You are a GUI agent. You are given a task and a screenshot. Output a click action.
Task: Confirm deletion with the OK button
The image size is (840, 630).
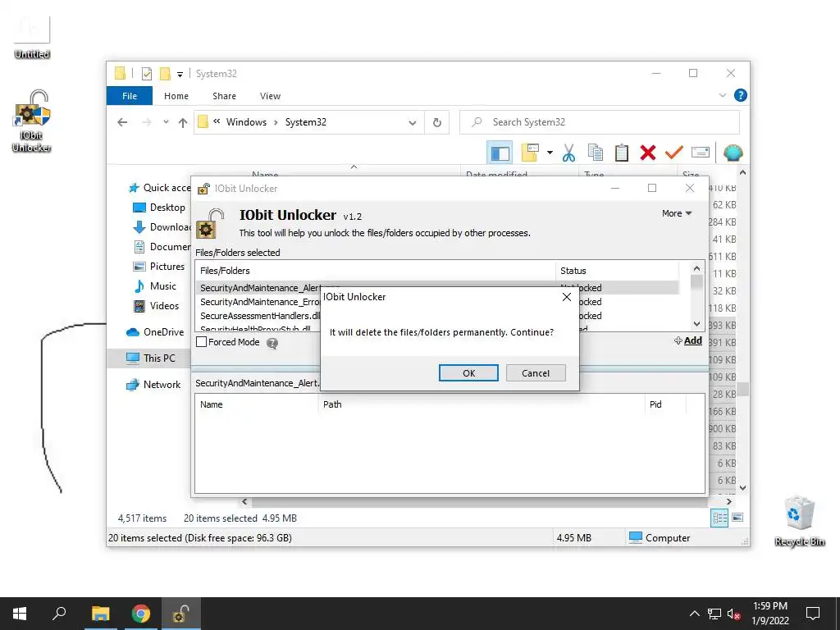468,373
